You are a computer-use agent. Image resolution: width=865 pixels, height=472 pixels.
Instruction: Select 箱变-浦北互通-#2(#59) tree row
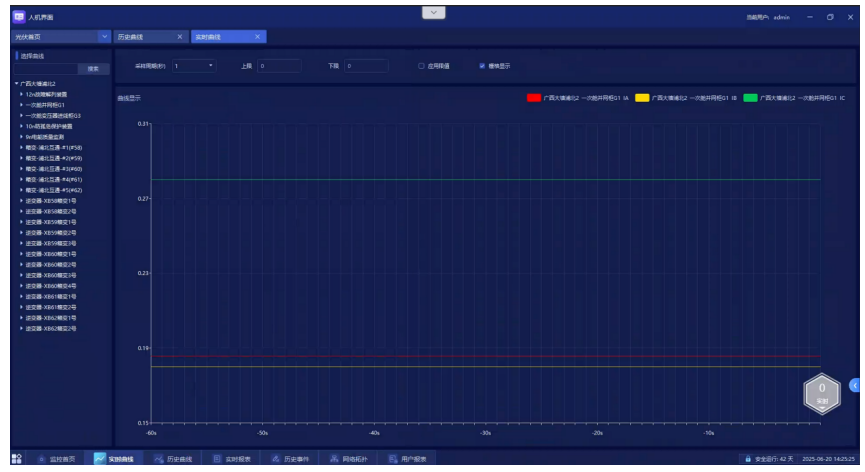click(54, 158)
